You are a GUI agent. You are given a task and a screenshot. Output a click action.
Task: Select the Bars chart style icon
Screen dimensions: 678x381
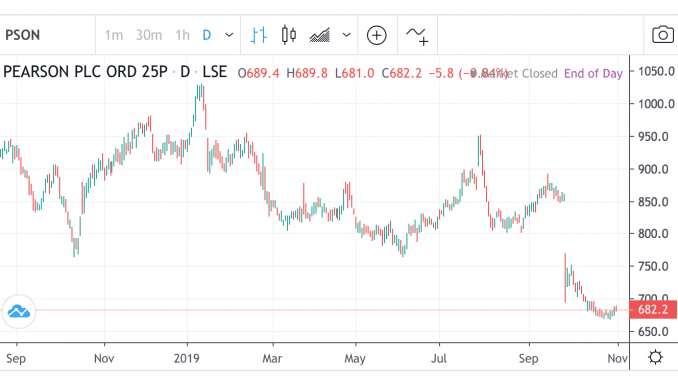pos(259,35)
